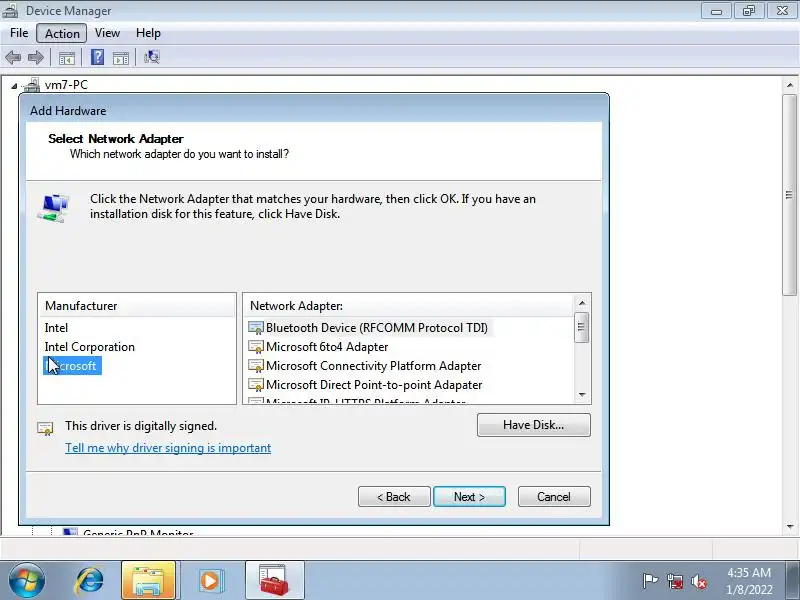Viewport: 800px width, 600px height.
Task: Select Bluetooth Device (RFCOMM Protocol TDI)
Action: click(377, 328)
